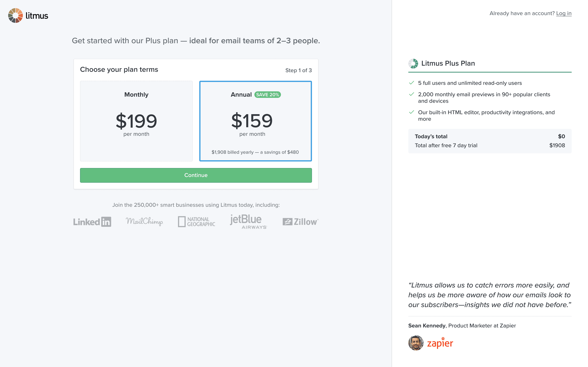Screen dimensions: 588x367
Task: Click checkmark beside 5 full users
Action: pos(411,83)
